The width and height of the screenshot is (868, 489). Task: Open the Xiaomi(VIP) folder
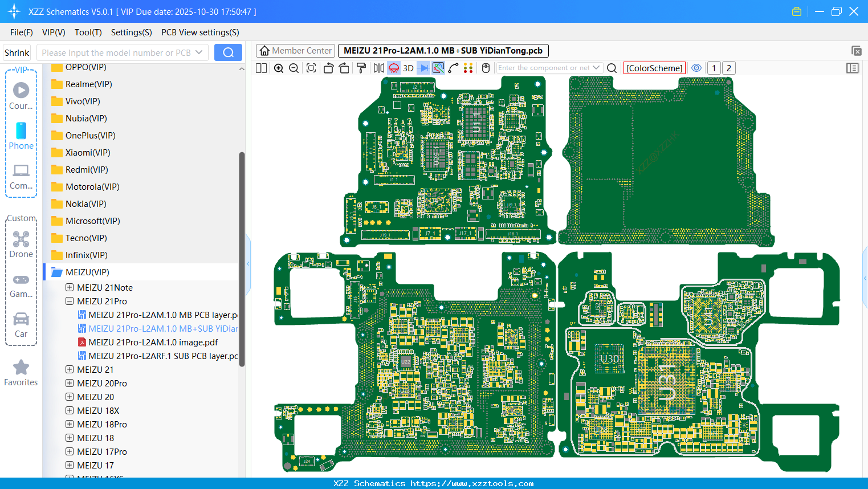click(x=80, y=153)
